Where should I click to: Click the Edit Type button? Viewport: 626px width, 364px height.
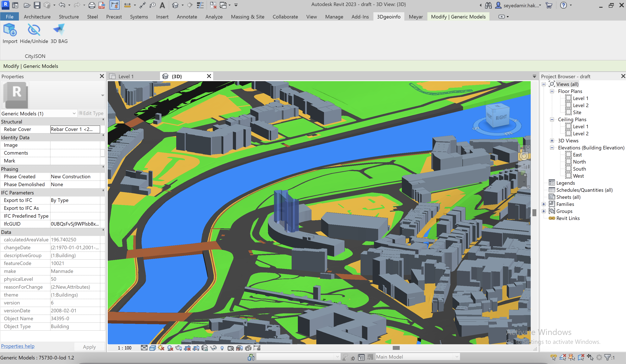91,113
